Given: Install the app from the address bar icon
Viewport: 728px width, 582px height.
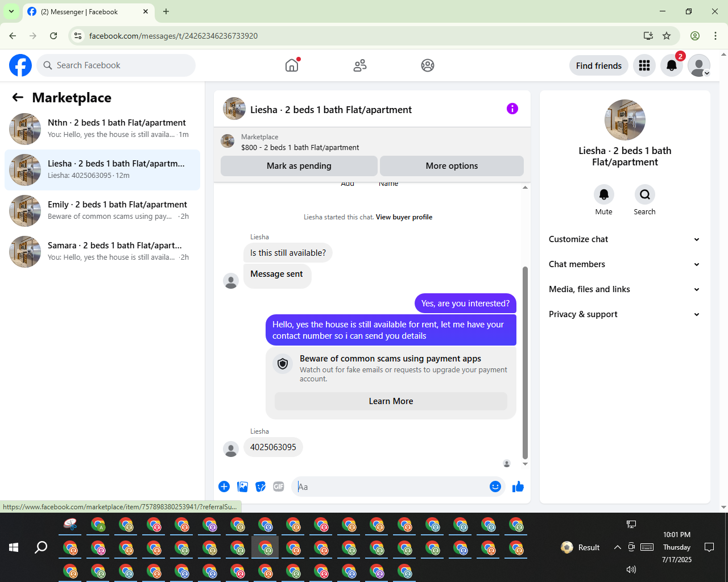Looking at the screenshot, I should coord(648,36).
